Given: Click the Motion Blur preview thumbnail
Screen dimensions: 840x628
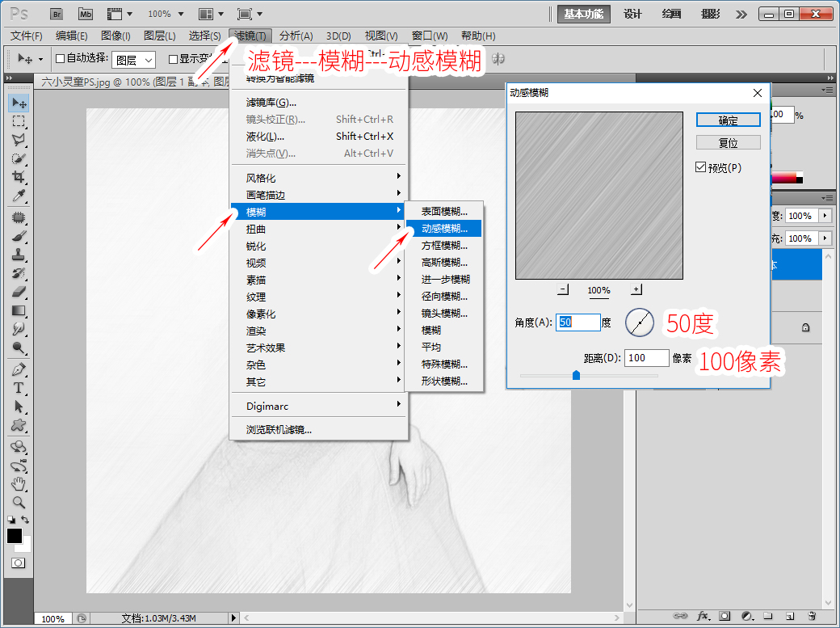Looking at the screenshot, I should pyautogui.click(x=599, y=196).
